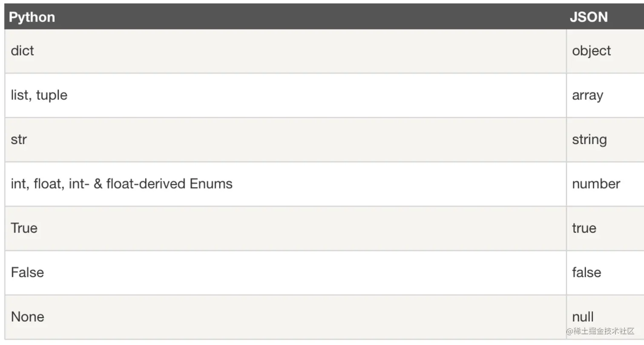Click lowercase true in the JSON column
Image resolution: width=644 pixels, height=345 pixels.
tap(584, 228)
